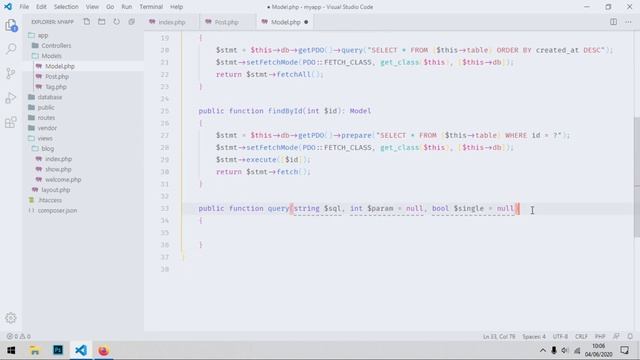This screenshot has height=360, width=640.
Task: Create a new file in Explorer
Action: point(87,22)
